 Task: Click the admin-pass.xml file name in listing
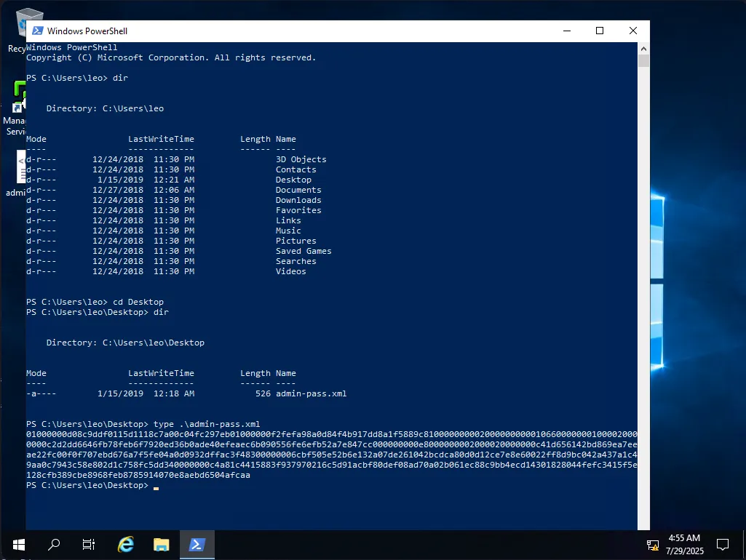coord(312,393)
